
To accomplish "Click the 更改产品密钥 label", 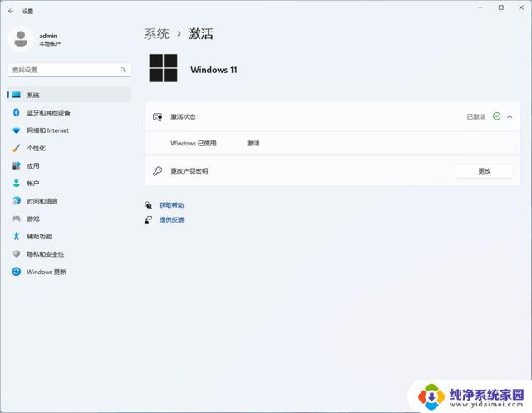I will coord(189,171).
